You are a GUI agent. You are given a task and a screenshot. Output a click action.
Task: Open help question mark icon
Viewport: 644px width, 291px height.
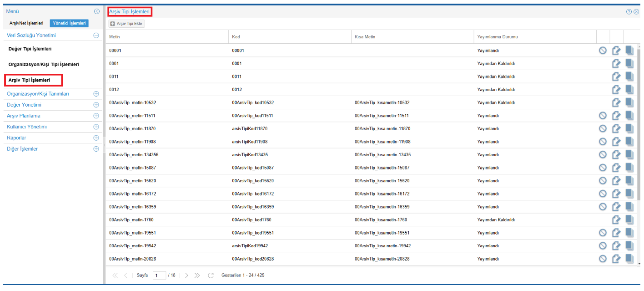click(629, 11)
